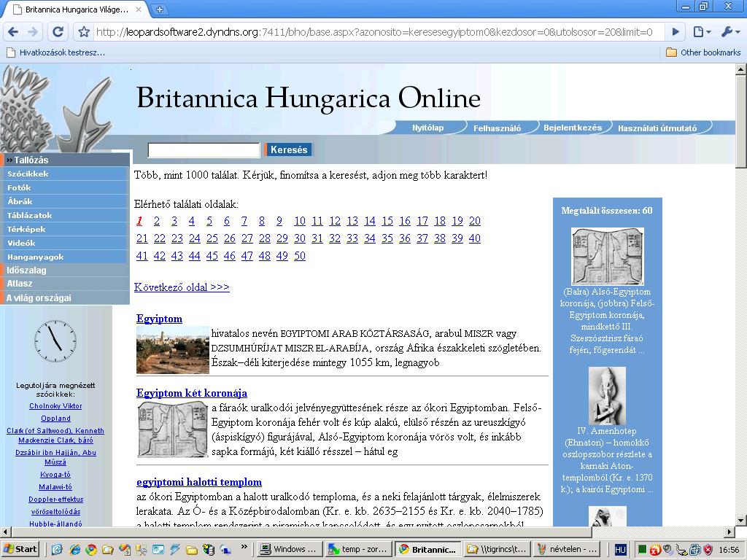Viewport: 747px width, 560px height.
Task: Close the Britannica Hungarica browser tab
Action: [x=139, y=9]
